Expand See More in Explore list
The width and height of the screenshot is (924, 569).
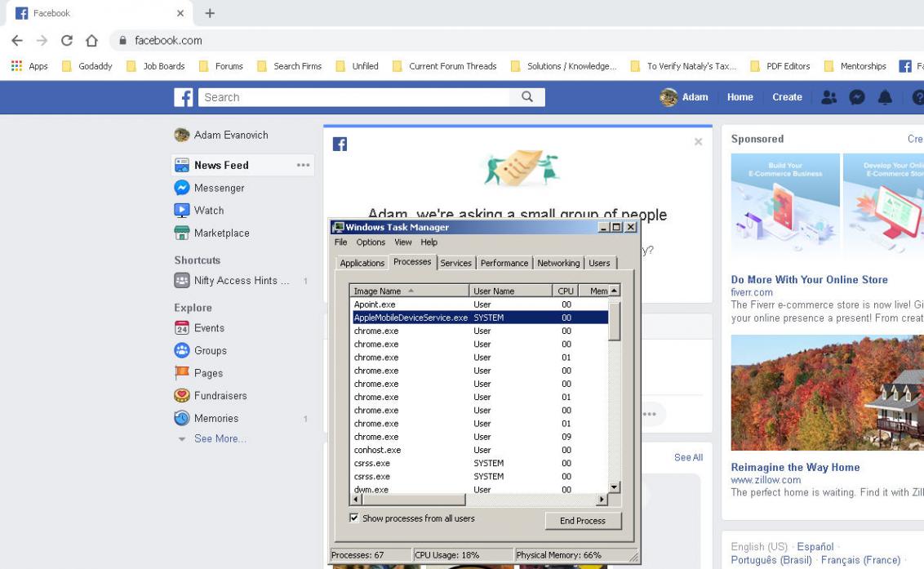pyautogui.click(x=220, y=439)
